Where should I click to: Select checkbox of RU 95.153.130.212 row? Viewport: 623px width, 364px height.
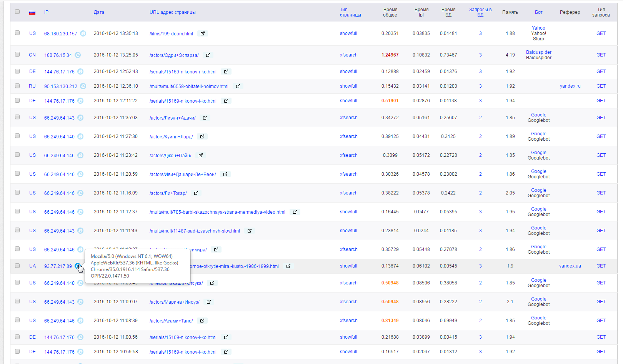[x=17, y=86]
